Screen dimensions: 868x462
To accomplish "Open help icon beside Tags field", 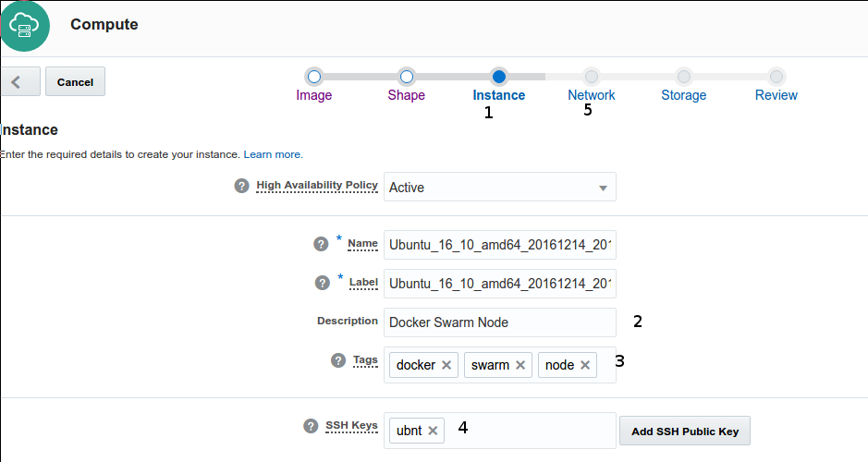I will [x=337, y=360].
